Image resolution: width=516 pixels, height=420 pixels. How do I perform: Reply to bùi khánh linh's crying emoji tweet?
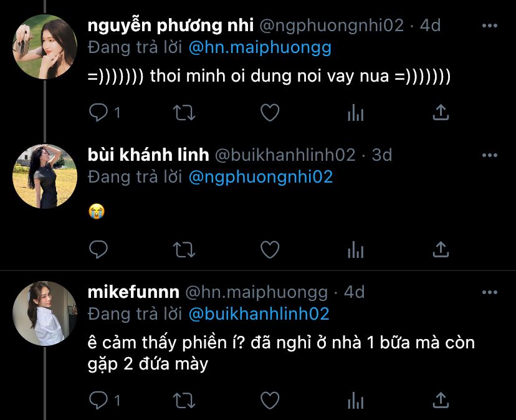click(x=98, y=249)
